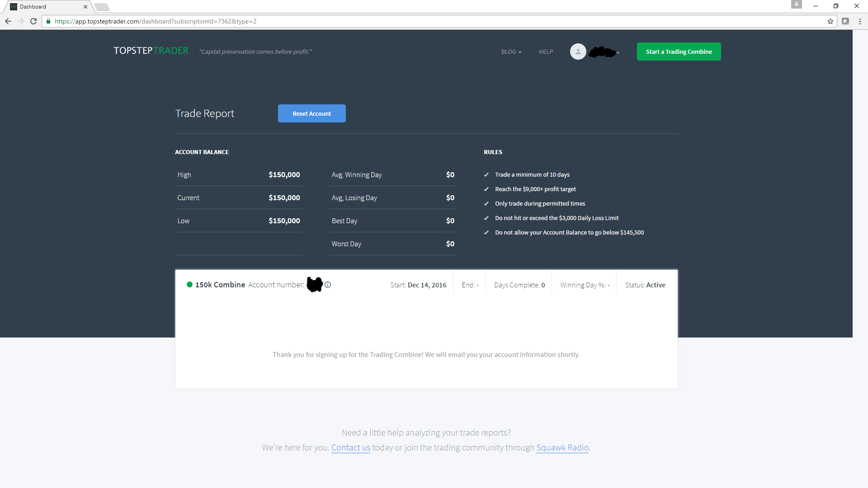
Task: Click Start a Trading Combine button
Action: 679,52
